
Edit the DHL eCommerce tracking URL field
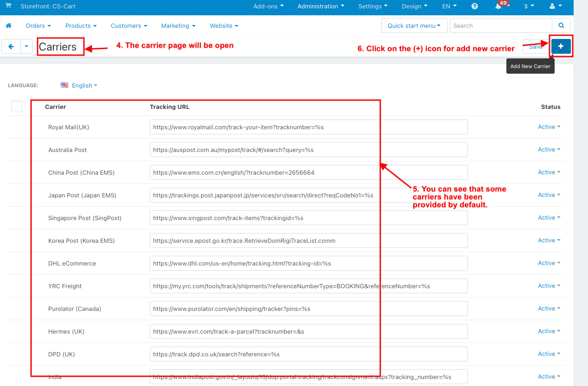tap(309, 263)
